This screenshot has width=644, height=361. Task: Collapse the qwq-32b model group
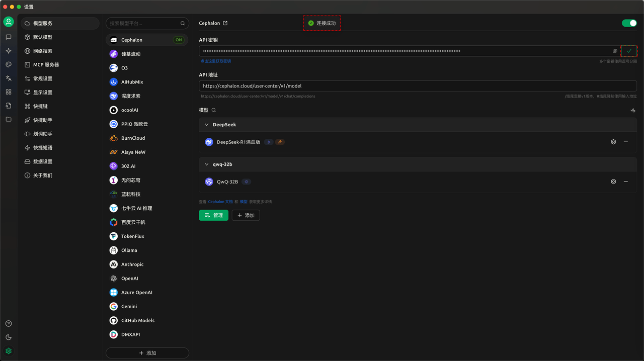click(207, 164)
